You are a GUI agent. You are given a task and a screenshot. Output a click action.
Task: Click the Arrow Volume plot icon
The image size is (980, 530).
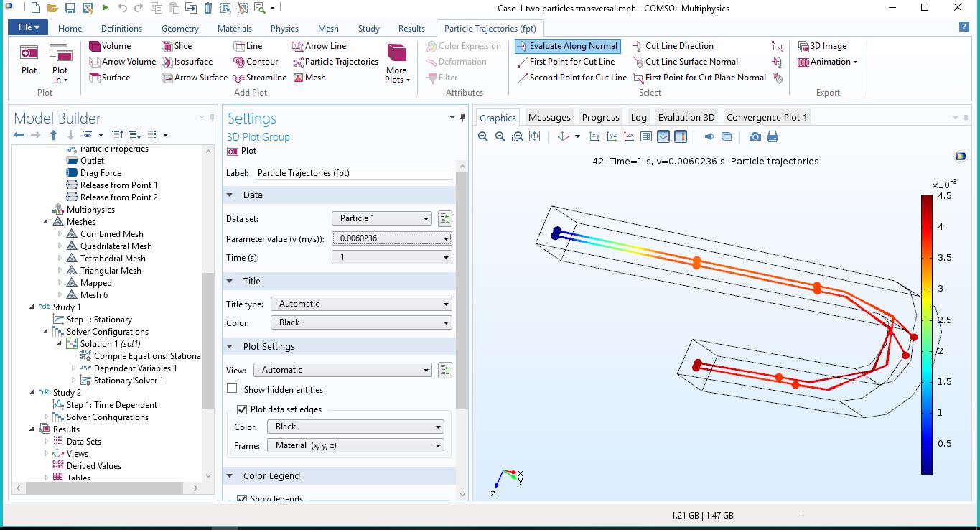pyautogui.click(x=95, y=62)
